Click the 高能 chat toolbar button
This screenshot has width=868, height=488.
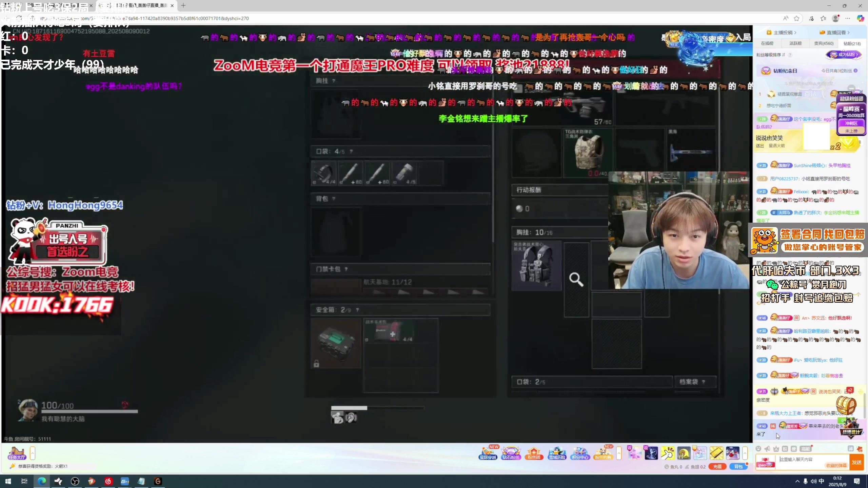[806, 449]
